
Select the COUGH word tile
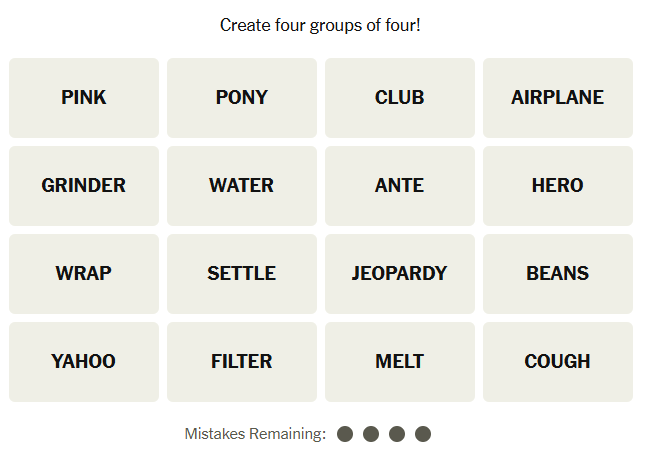[x=558, y=362]
